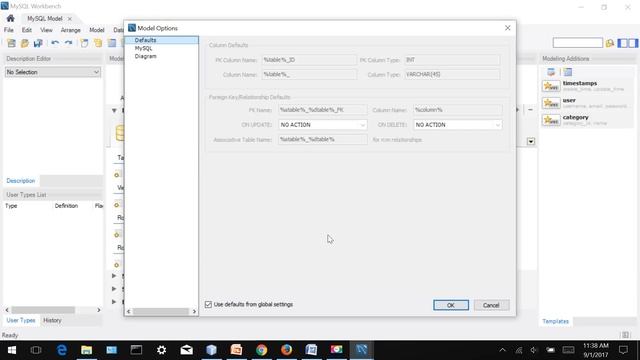The height and width of the screenshot is (360, 640).
Task: Go to the Workbench home screen icon
Action: coord(11,18)
